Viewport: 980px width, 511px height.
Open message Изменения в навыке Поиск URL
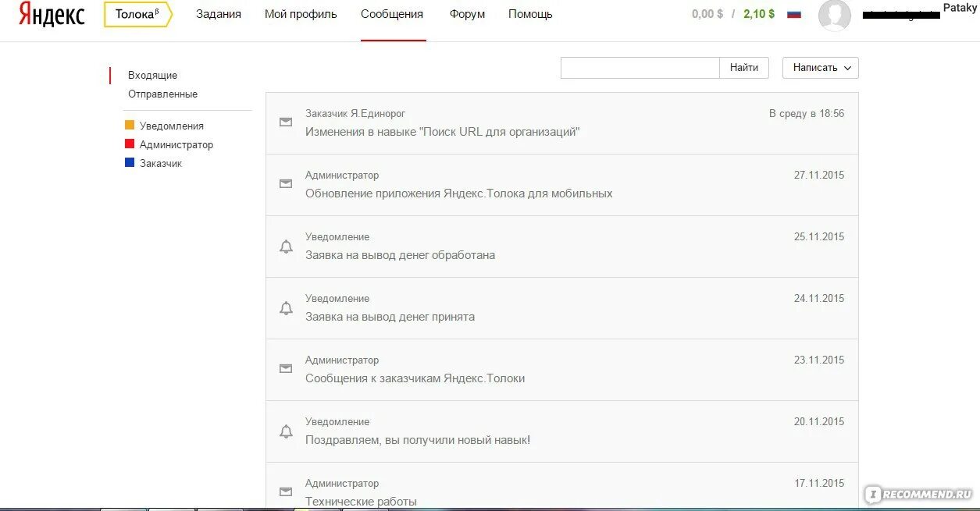pyautogui.click(x=442, y=132)
